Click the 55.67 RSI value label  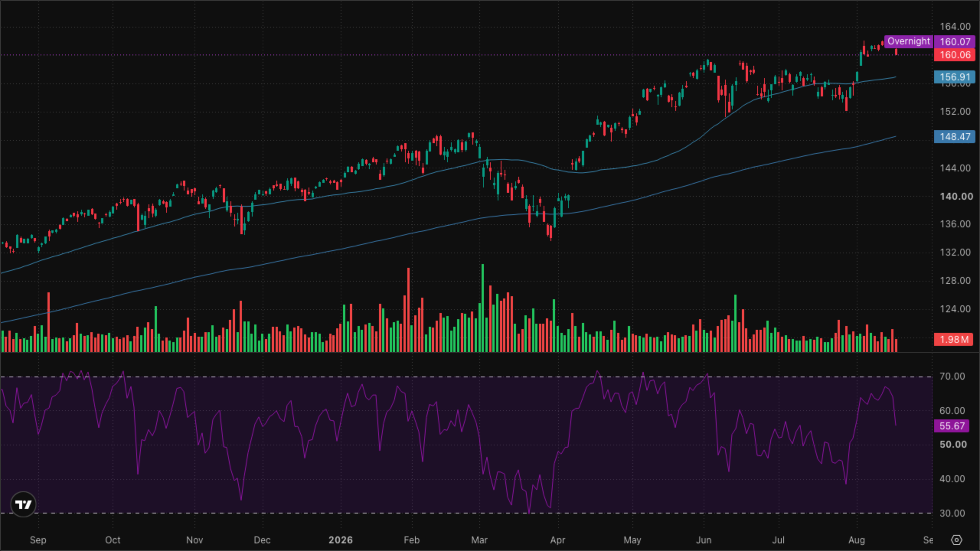(952, 426)
